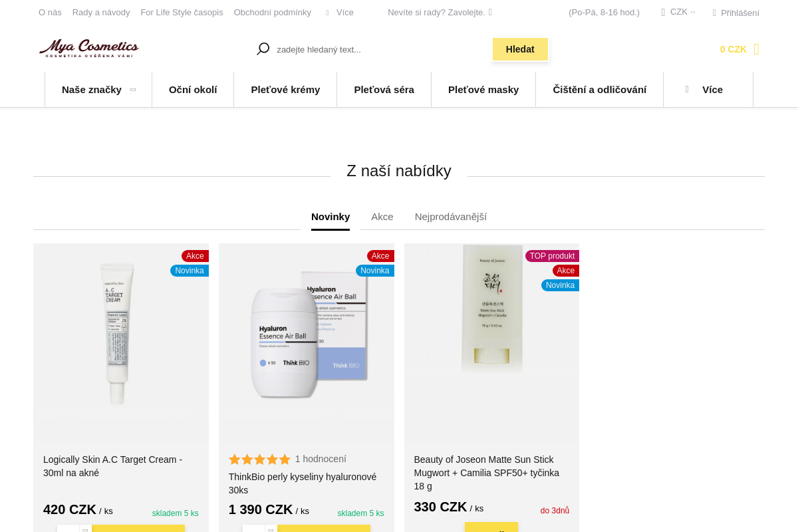Image resolution: width=798 pixels, height=532 pixels.
Task: Click the Mya Cosmetics logo
Action: pyautogui.click(x=89, y=49)
